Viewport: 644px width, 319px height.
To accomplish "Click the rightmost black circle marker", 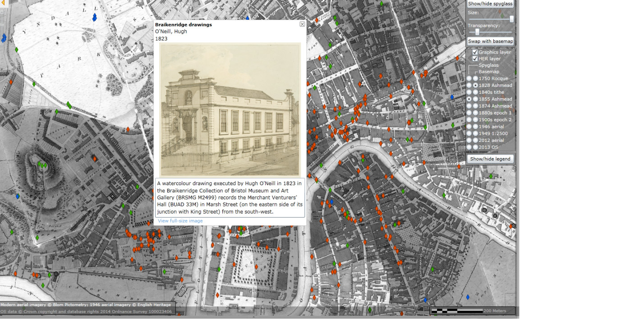I will pos(514,226).
